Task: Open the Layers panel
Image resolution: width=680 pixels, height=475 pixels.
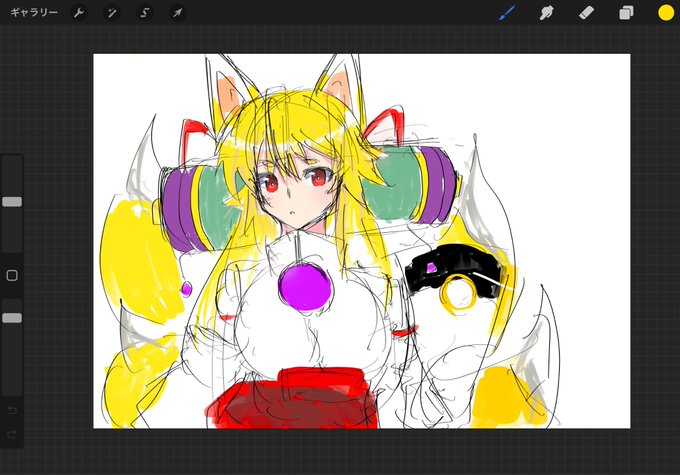Action: point(626,13)
